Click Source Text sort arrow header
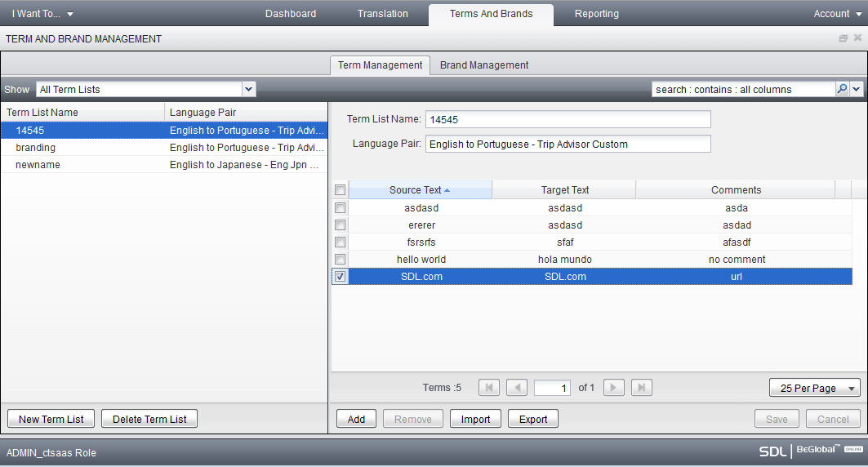The image size is (868, 467). 420,190
